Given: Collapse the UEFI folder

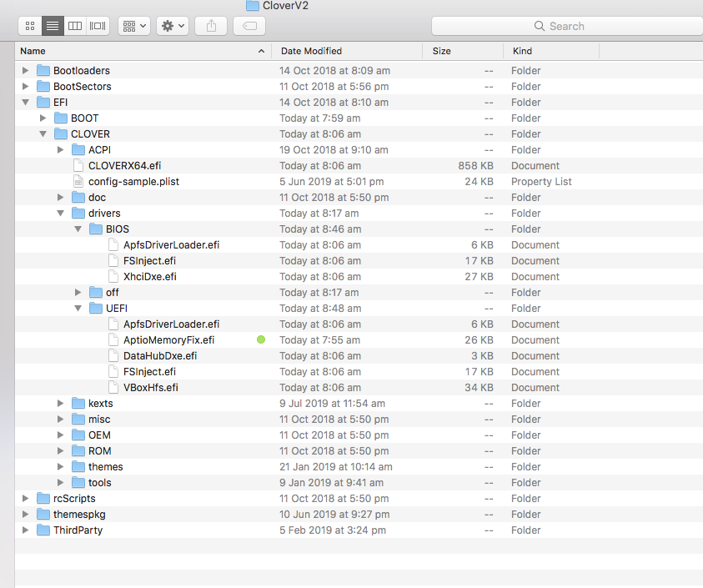Looking at the screenshot, I should coord(78,308).
